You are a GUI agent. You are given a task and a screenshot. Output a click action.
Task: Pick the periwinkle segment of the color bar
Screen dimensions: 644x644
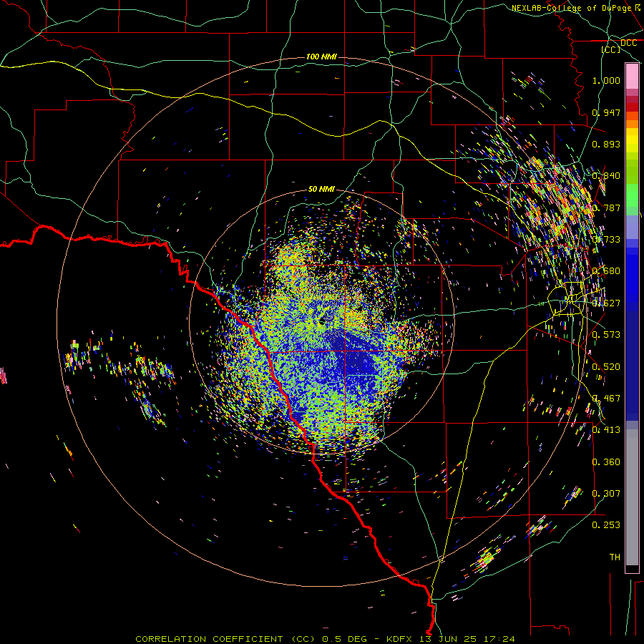tap(632, 228)
